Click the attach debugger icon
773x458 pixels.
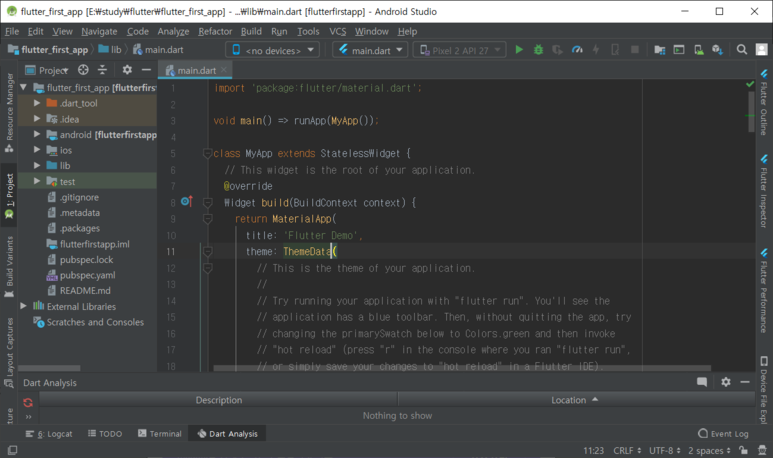615,50
